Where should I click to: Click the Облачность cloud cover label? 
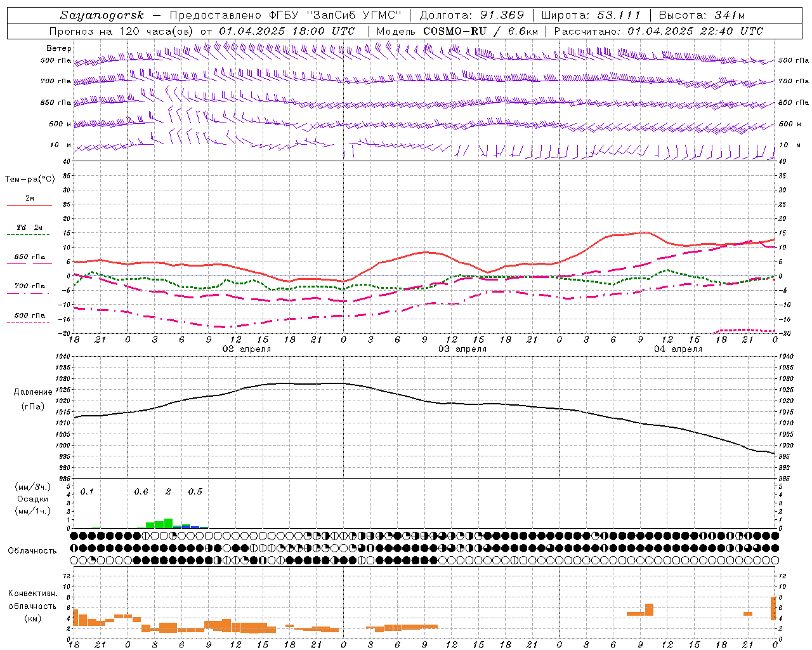click(x=32, y=551)
